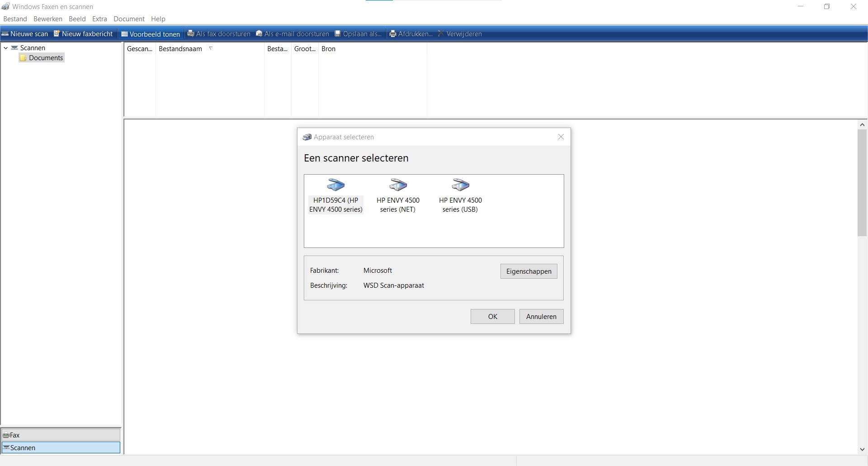Screen dimensions: 868x466
Task: Open the Bestand menu
Action: pos(15,19)
